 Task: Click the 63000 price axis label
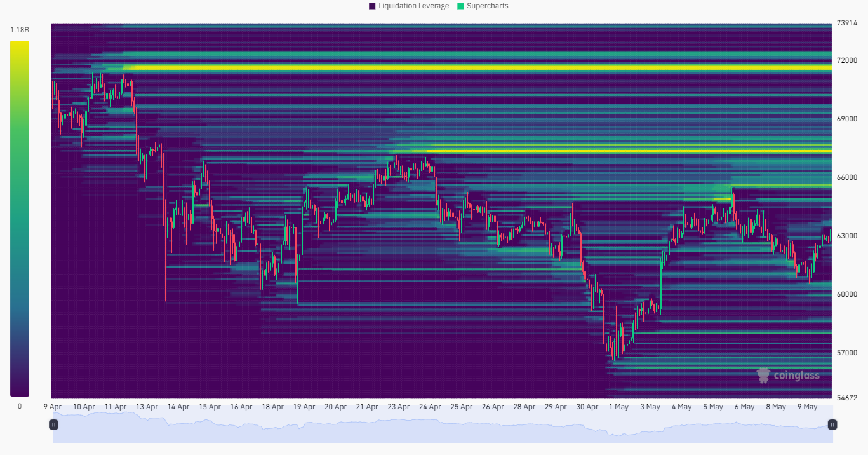[x=846, y=236]
